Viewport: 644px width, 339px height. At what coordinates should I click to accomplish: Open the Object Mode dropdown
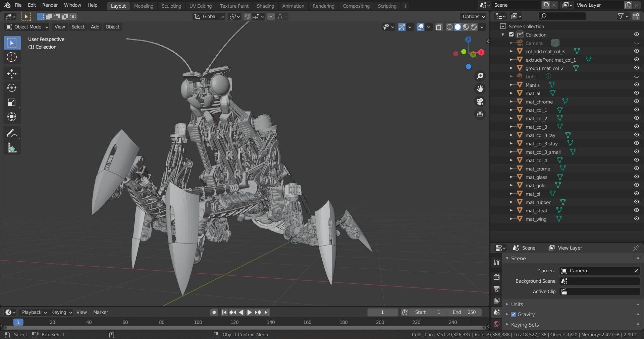click(x=26, y=27)
